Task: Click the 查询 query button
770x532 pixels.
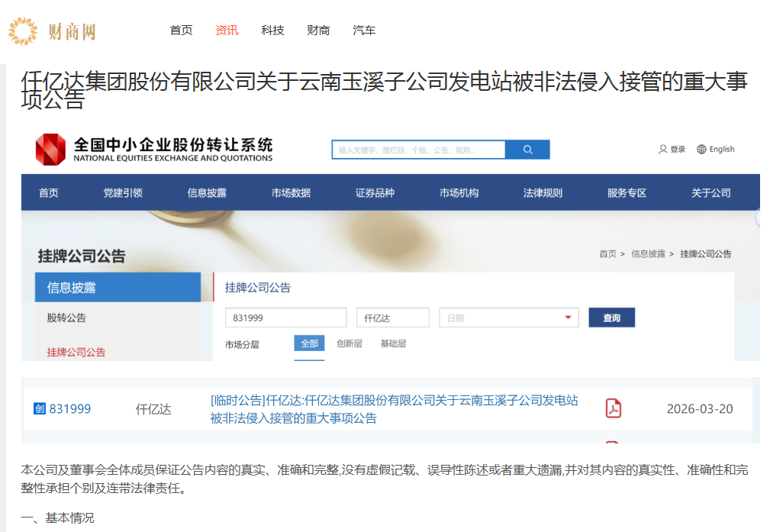Action: 612,318
